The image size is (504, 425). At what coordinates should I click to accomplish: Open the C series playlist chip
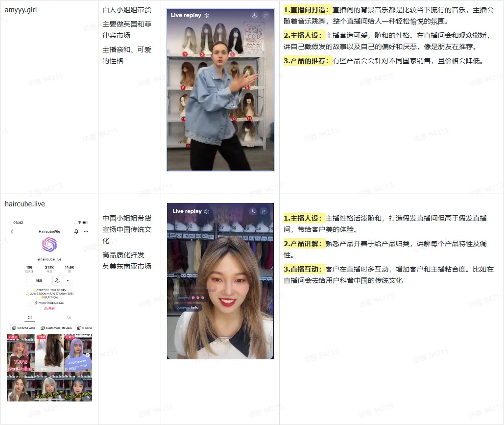tap(84, 328)
